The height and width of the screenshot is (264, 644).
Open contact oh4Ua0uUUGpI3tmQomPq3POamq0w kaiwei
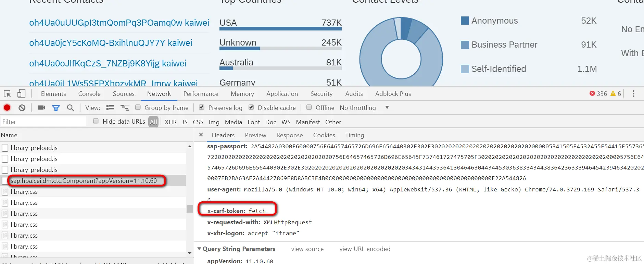(119, 23)
